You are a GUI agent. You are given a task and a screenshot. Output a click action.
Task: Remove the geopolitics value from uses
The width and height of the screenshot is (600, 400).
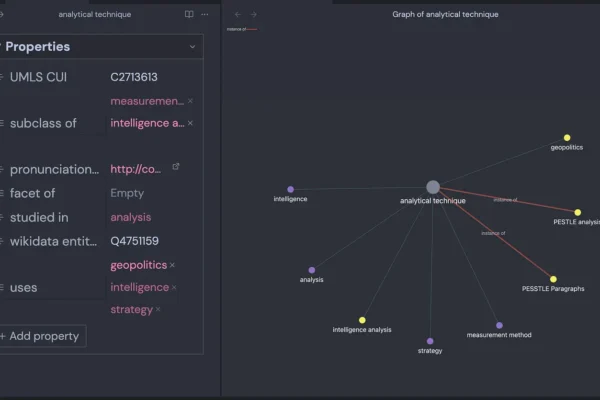[x=172, y=265]
